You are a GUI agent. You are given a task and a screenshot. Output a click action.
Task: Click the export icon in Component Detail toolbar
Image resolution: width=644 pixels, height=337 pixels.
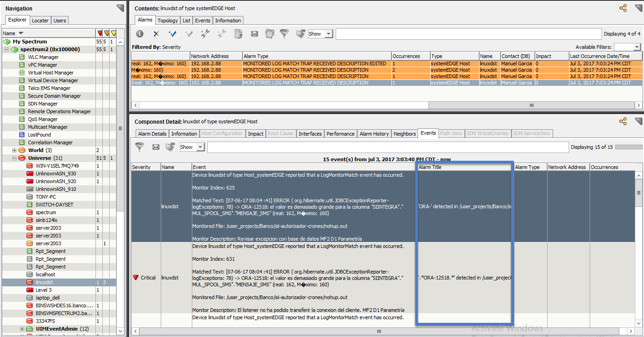[170, 147]
